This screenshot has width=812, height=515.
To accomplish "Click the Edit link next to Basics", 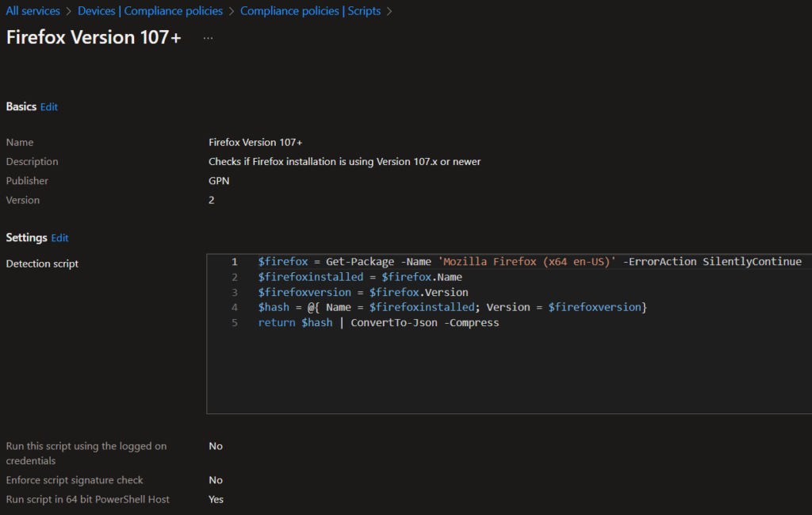I will click(x=49, y=107).
